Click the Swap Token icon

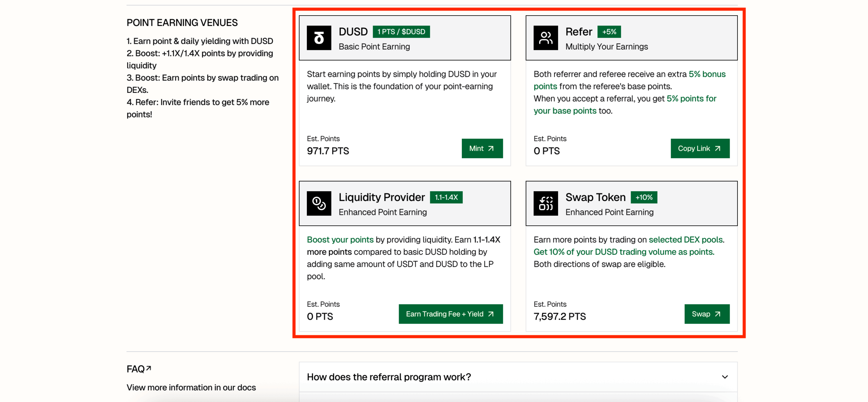(x=546, y=203)
